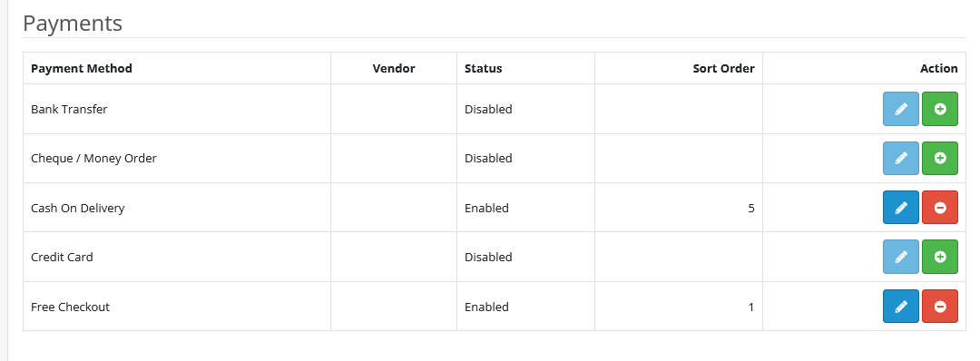This screenshot has height=361, width=980.
Task: Click the Status column header
Action: 483,69
